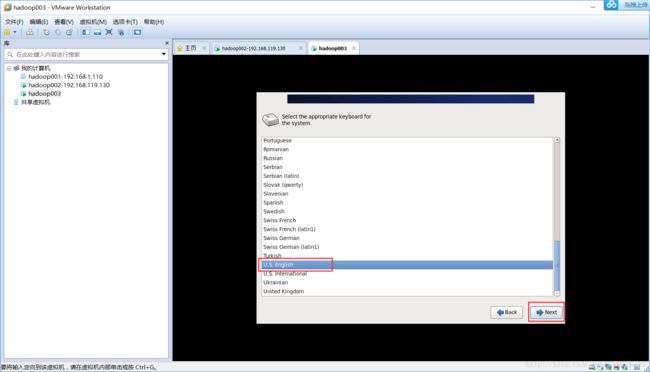Select hadoop002-192.168.119.130 in the library
This screenshot has width=650, height=372.
tap(69, 85)
